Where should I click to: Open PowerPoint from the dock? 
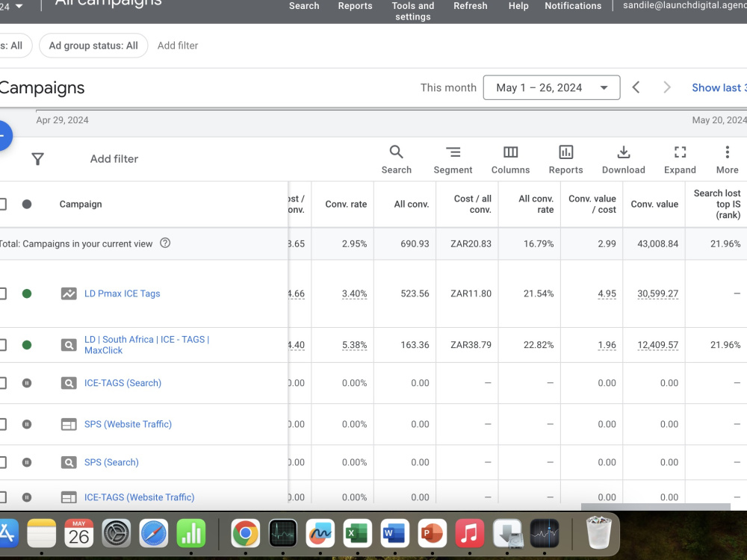point(432,533)
